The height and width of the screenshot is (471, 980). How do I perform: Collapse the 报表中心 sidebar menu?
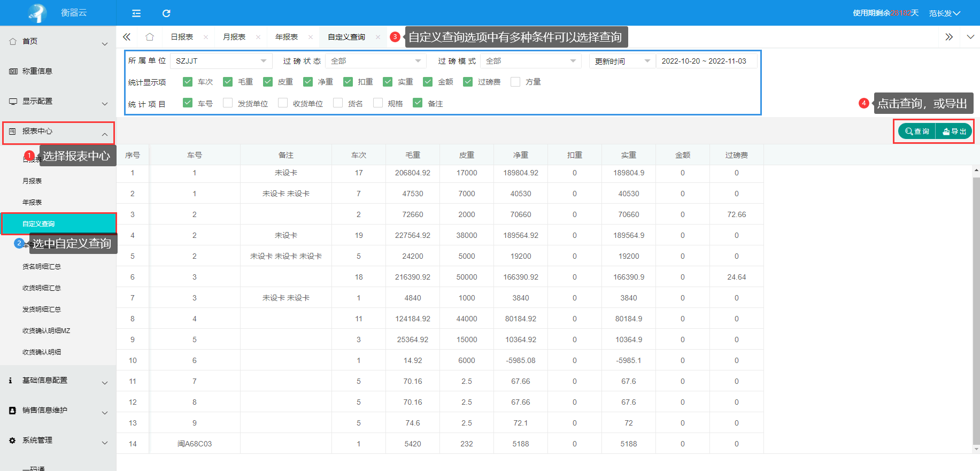coord(105,134)
